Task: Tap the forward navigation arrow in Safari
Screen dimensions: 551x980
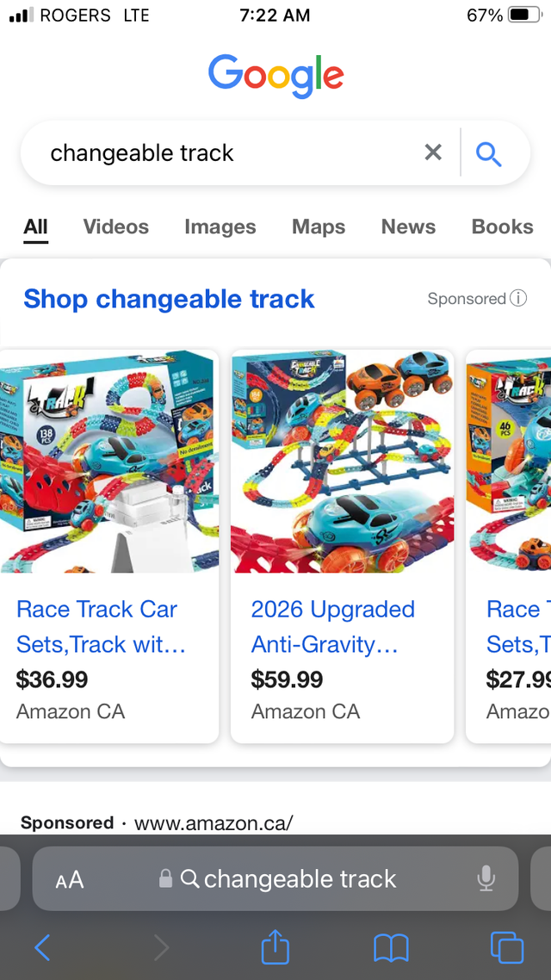Action: (x=160, y=947)
